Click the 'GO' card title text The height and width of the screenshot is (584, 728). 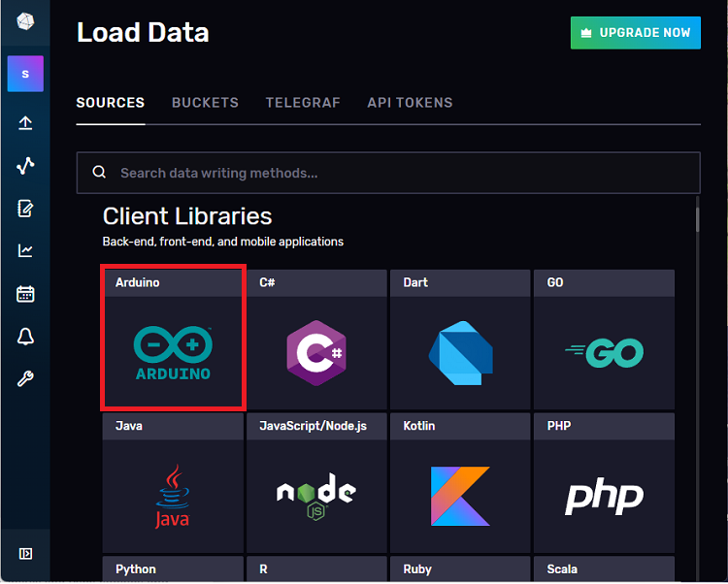point(555,282)
